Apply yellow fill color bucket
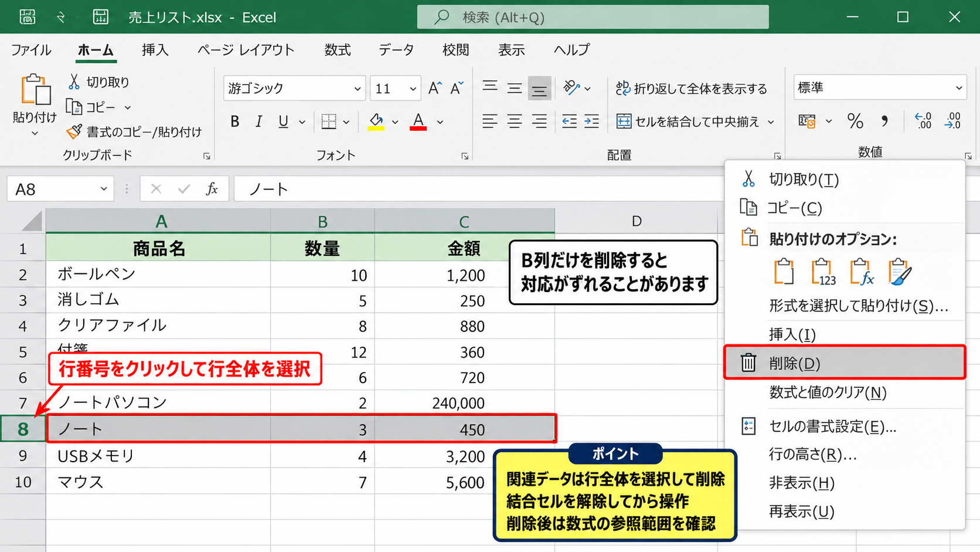 pos(376,121)
